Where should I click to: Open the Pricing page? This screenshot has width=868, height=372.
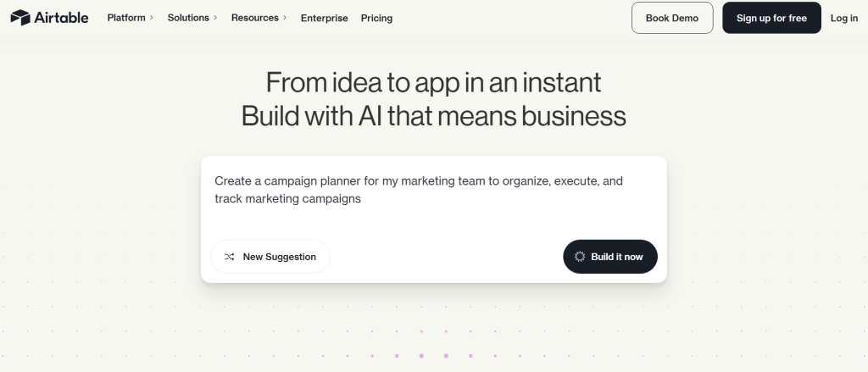pos(376,19)
